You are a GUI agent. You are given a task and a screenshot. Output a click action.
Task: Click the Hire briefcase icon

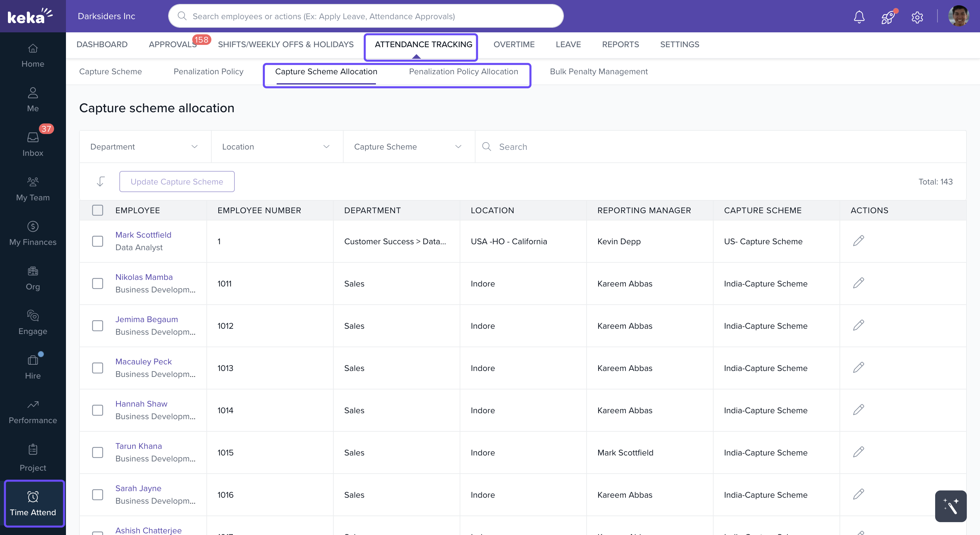[33, 360]
